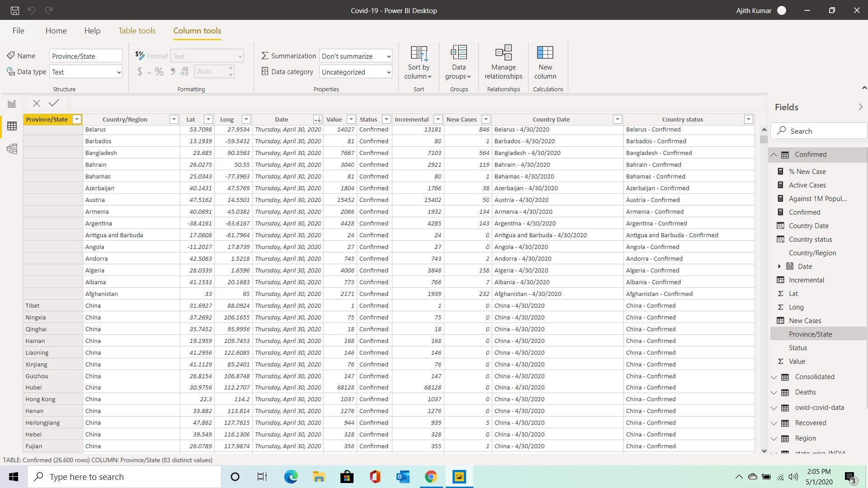Click the Value column header
This screenshot has height=488, width=868.
(334, 119)
